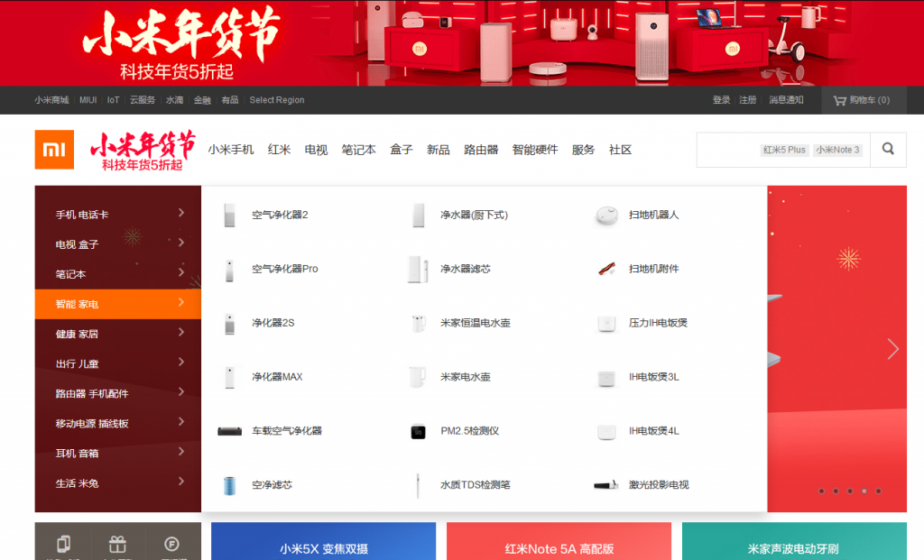Click the circled F icon at bottom
The height and width of the screenshot is (560, 924).
tap(171, 544)
